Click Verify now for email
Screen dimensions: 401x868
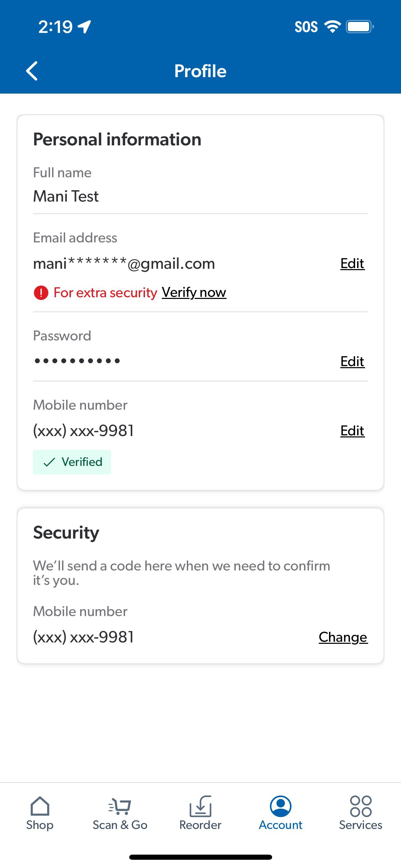tap(194, 292)
